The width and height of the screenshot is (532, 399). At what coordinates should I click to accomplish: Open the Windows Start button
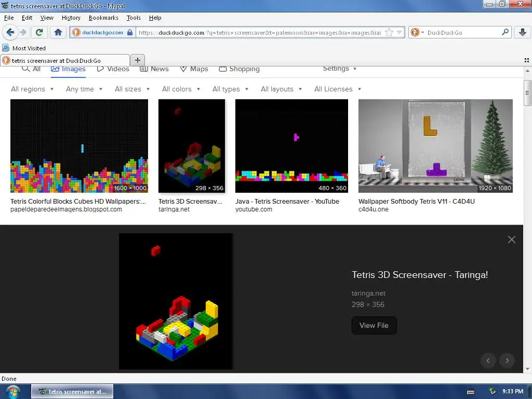pyautogui.click(x=12, y=392)
